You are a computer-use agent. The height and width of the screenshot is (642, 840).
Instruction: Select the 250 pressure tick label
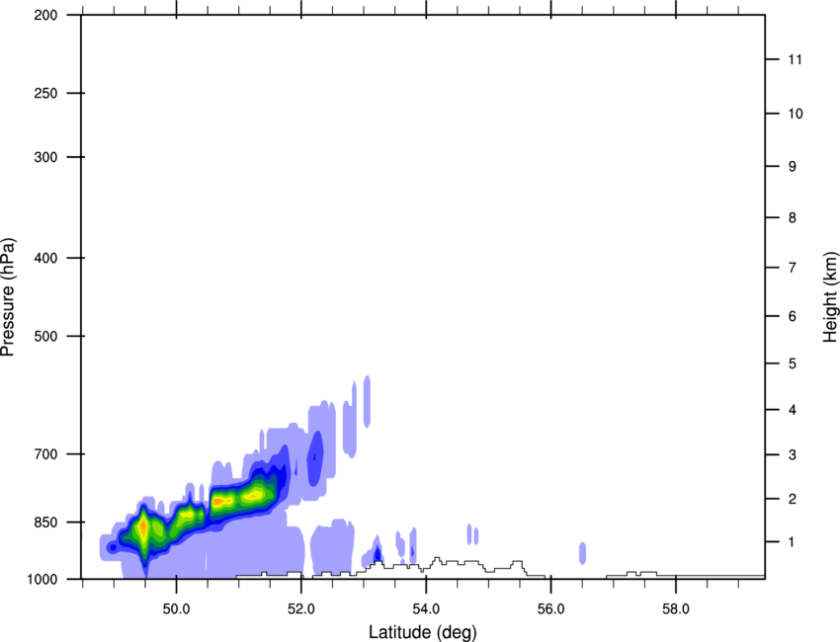coord(45,93)
